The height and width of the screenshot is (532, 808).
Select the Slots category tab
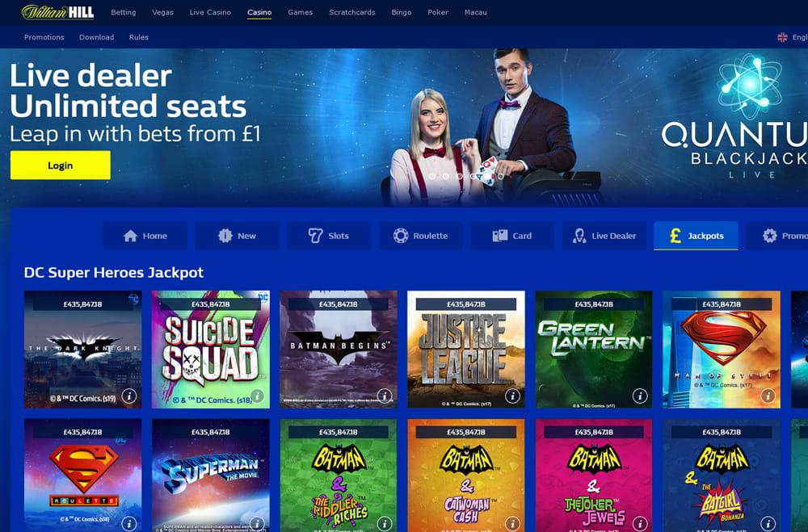coord(328,236)
